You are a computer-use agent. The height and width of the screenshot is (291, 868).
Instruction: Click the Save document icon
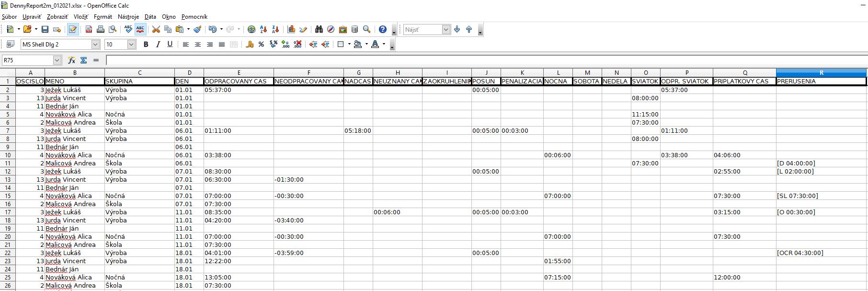[45, 29]
